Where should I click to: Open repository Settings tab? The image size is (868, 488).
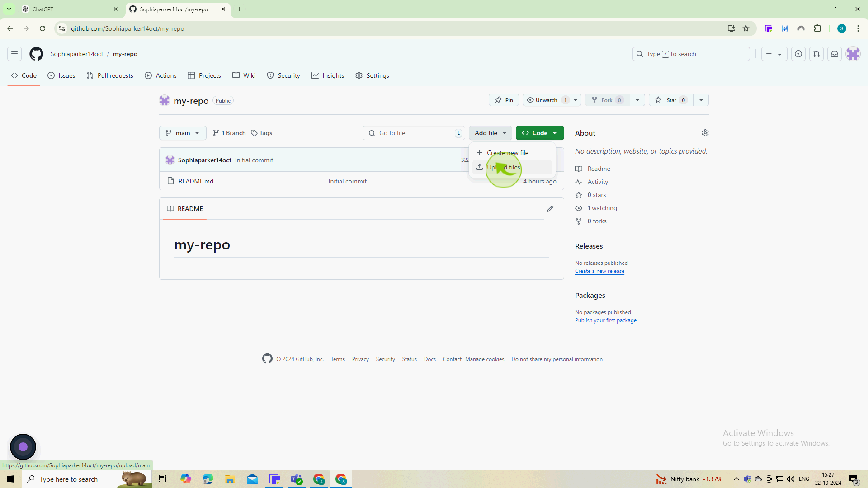click(x=372, y=75)
